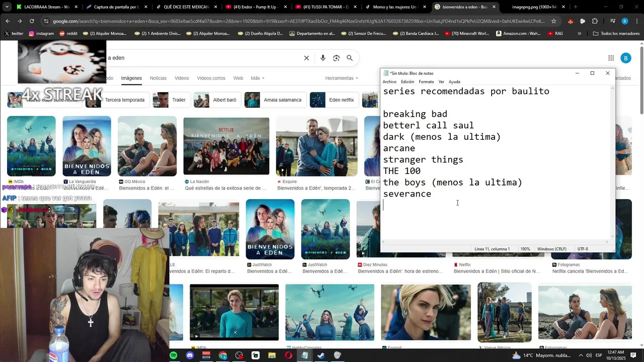Click Notepad's vertical scrollbar
This screenshot has width=644, height=362.
612,162
